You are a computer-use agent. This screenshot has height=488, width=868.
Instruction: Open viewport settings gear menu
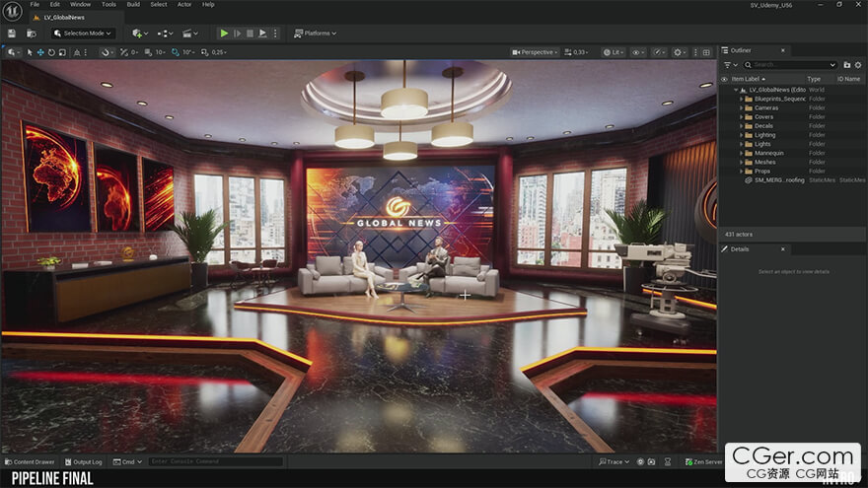point(680,52)
